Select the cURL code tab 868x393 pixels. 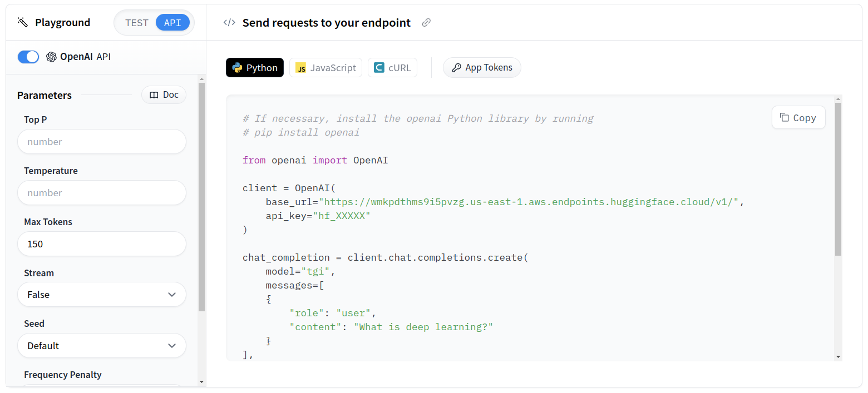click(392, 68)
